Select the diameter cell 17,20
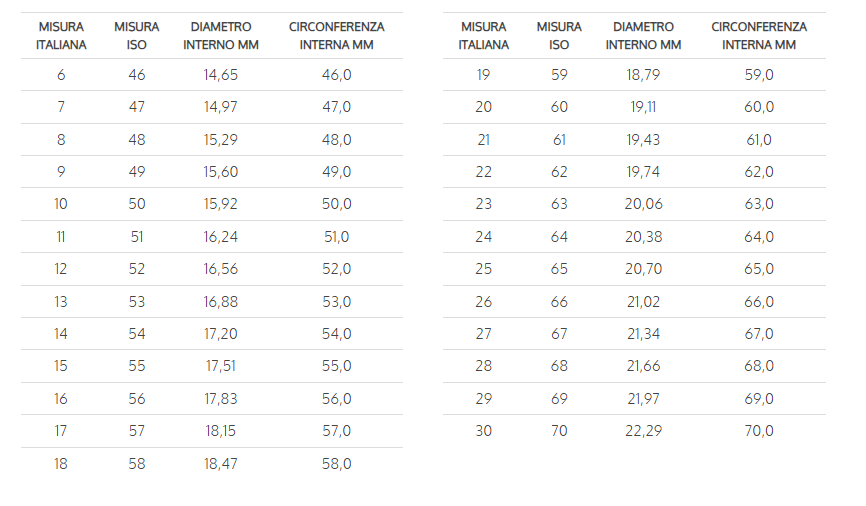Viewport: 866px width, 506px height. click(x=221, y=334)
